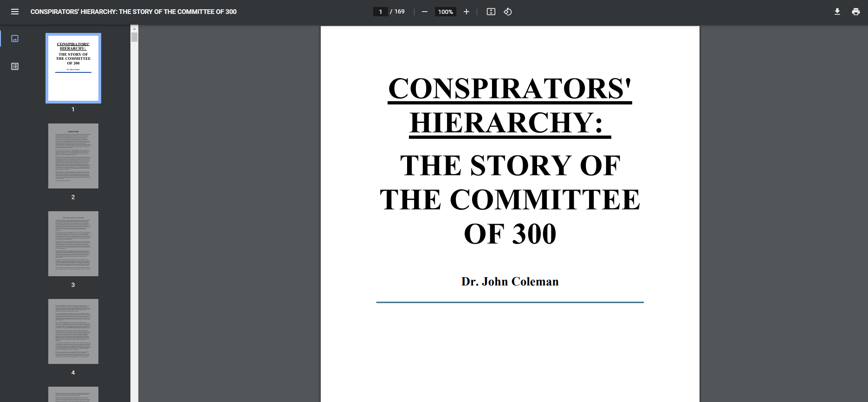Click the '/ 169' total pages label
868x402 pixels.
coord(397,12)
